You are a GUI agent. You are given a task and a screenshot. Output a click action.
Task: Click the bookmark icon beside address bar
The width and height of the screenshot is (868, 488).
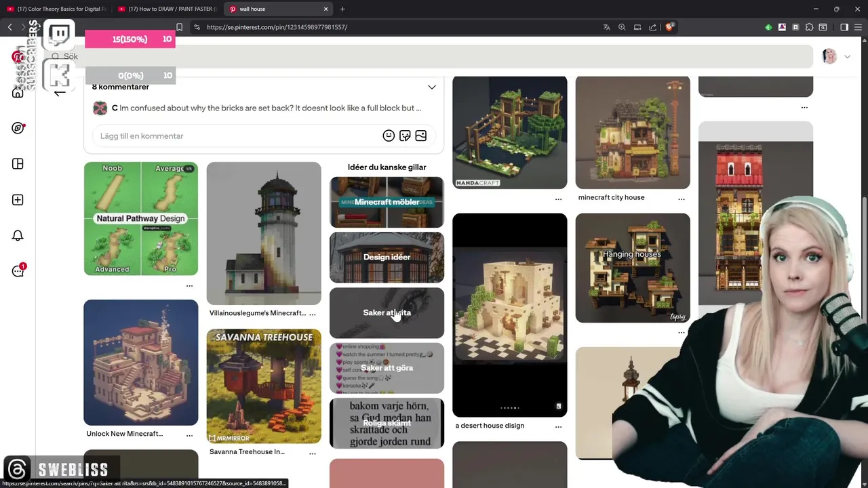tap(179, 27)
